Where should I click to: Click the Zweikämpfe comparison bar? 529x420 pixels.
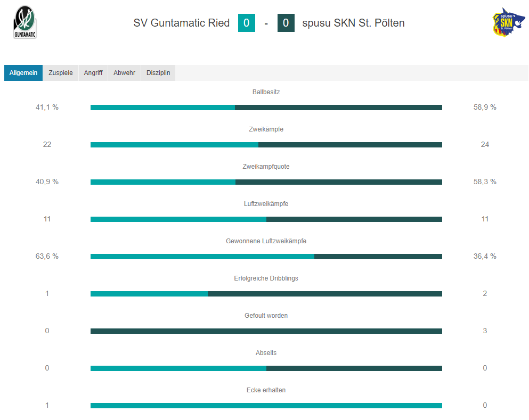(266, 145)
